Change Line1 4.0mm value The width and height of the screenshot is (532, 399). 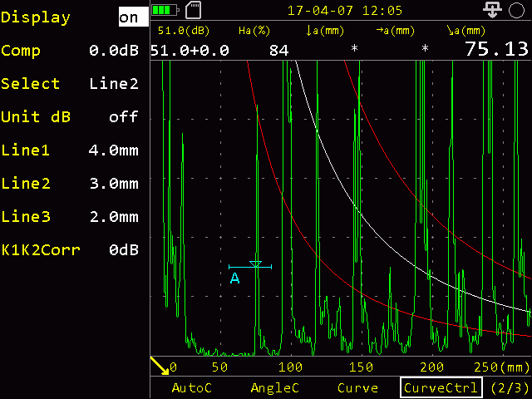pos(114,150)
